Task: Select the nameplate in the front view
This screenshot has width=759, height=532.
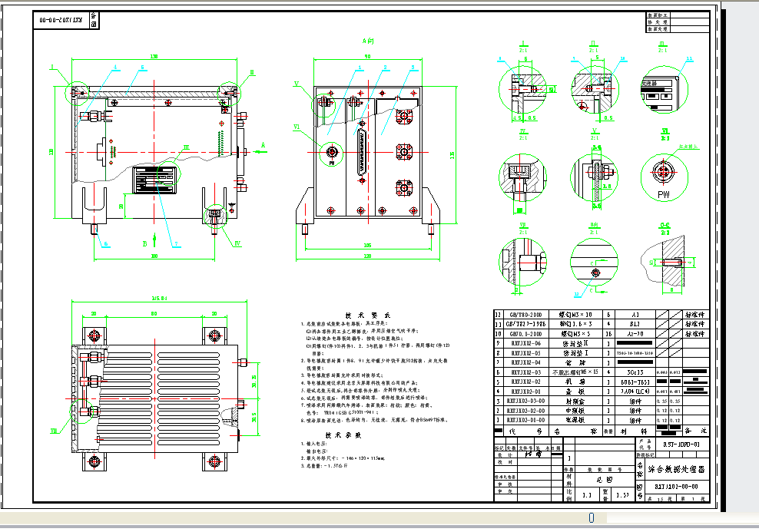Action: pos(154,180)
